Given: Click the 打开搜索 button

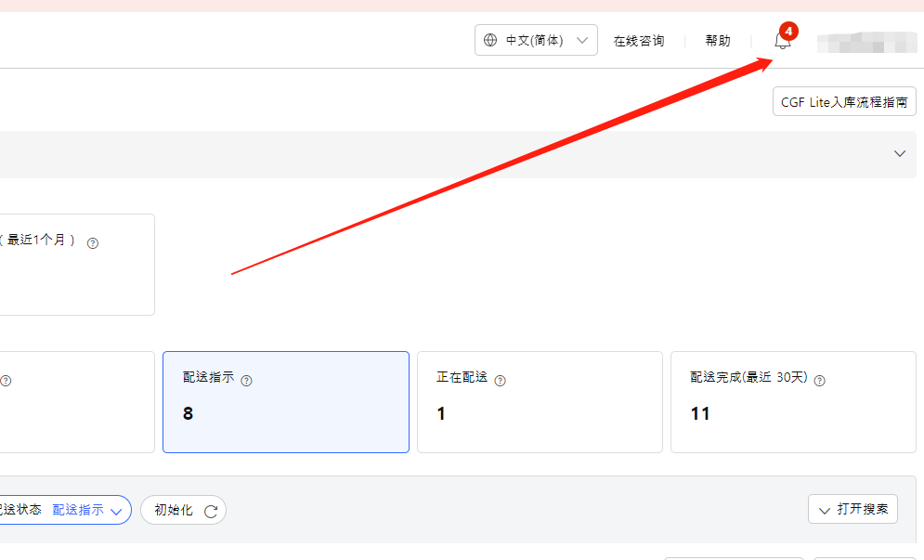Looking at the screenshot, I should [852, 509].
